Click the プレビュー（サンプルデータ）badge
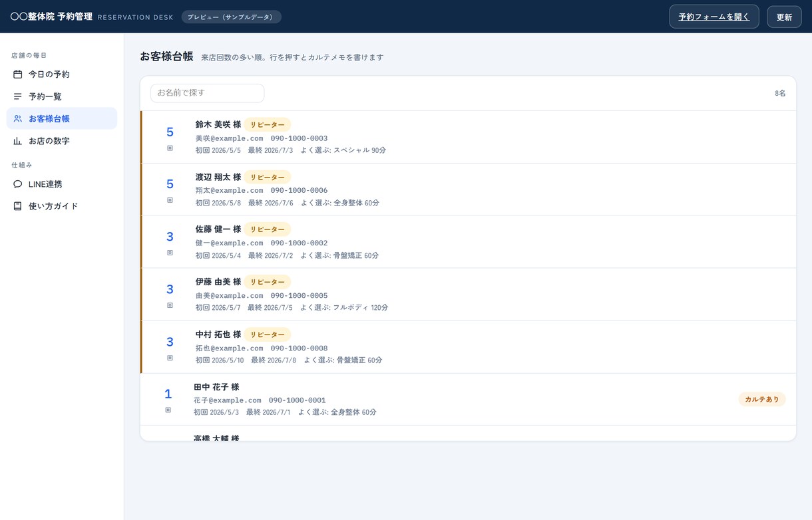This screenshot has height=520, width=812. (x=232, y=17)
